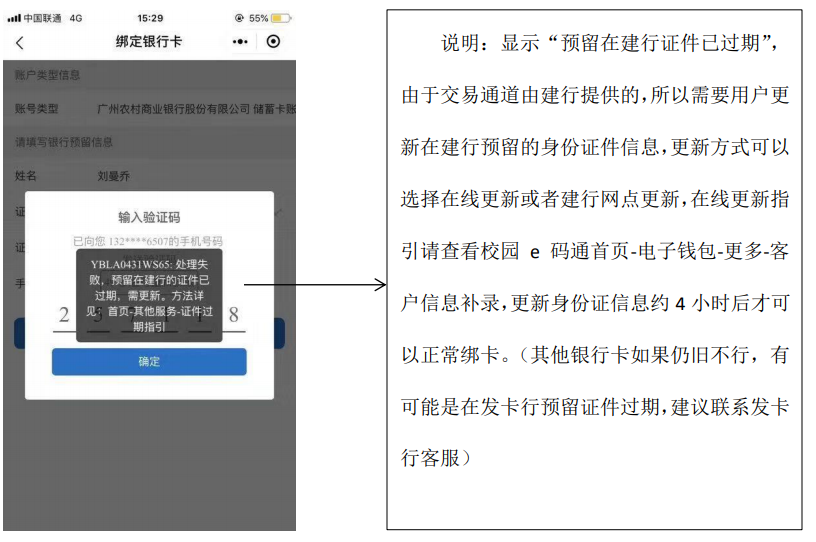Open the three-dot more menu
This screenshot has height=542, width=816.
[x=240, y=42]
